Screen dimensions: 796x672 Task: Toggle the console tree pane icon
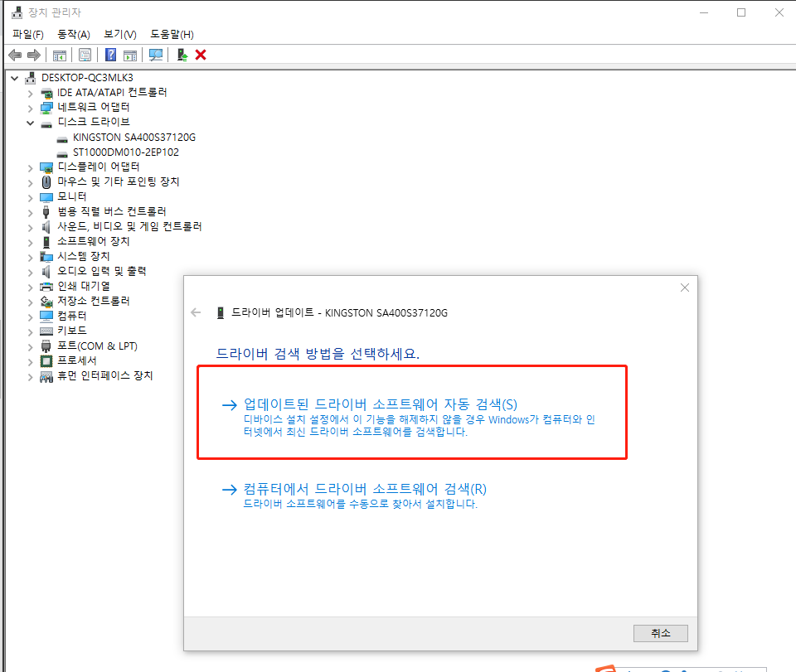click(x=58, y=55)
